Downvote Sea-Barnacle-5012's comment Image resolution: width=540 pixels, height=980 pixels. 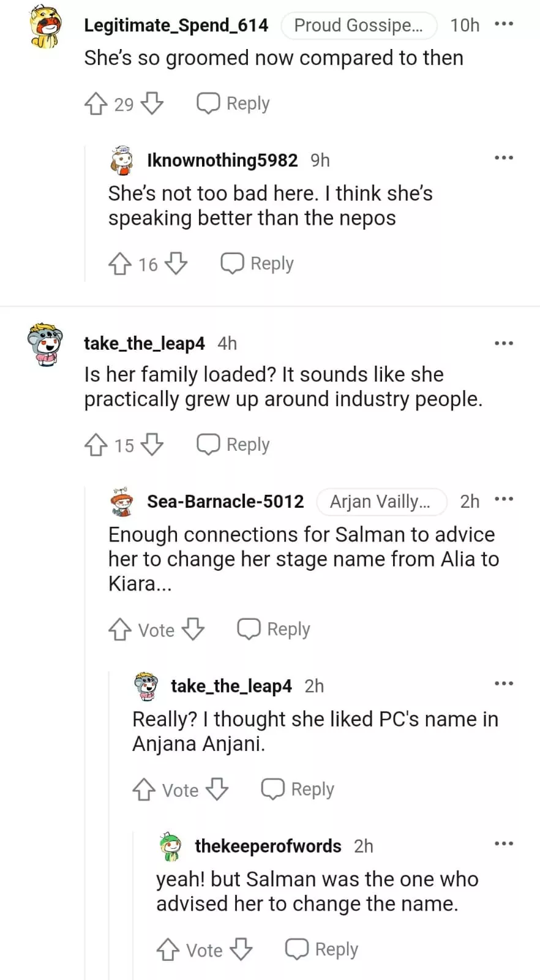click(x=193, y=629)
